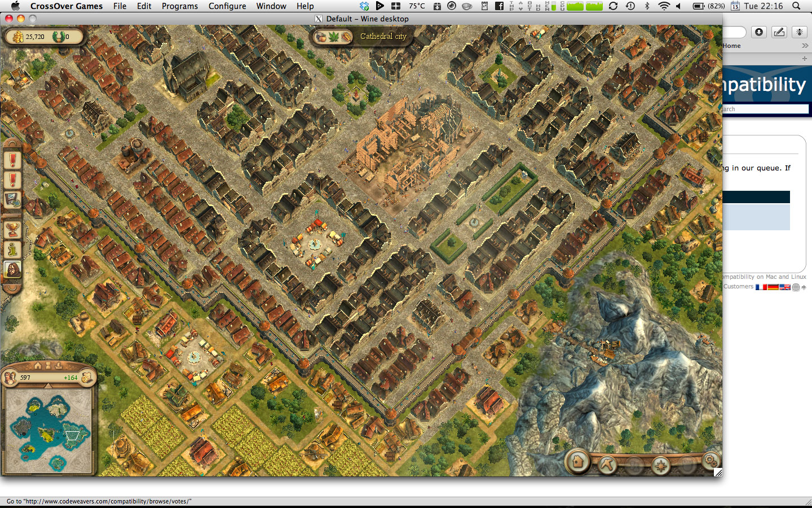Click the +164 balance value

click(70, 378)
